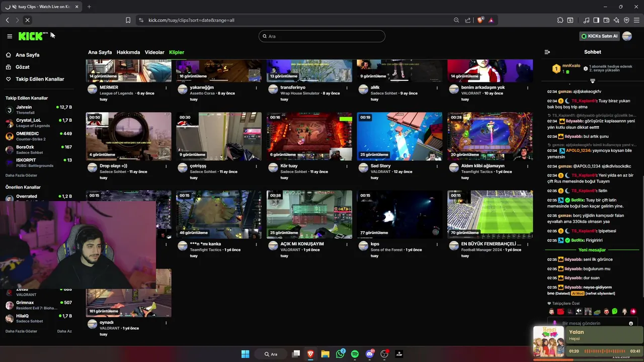Toggle the browser sidebar panel icon
The width and height of the screenshot is (644, 362).
(x=596, y=20)
